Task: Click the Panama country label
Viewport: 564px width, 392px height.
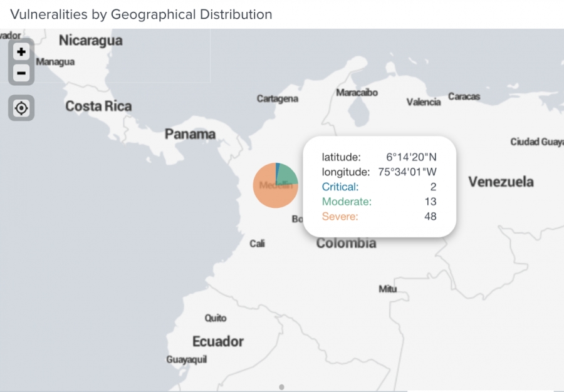Action: click(x=190, y=134)
